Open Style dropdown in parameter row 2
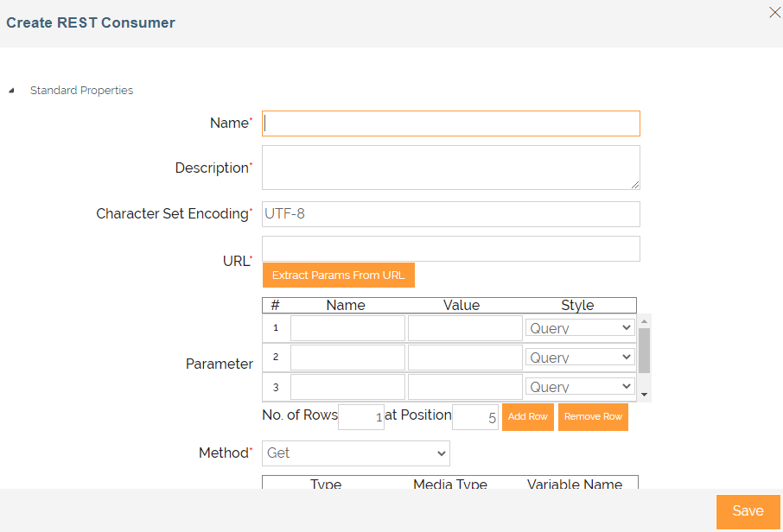 click(580, 358)
